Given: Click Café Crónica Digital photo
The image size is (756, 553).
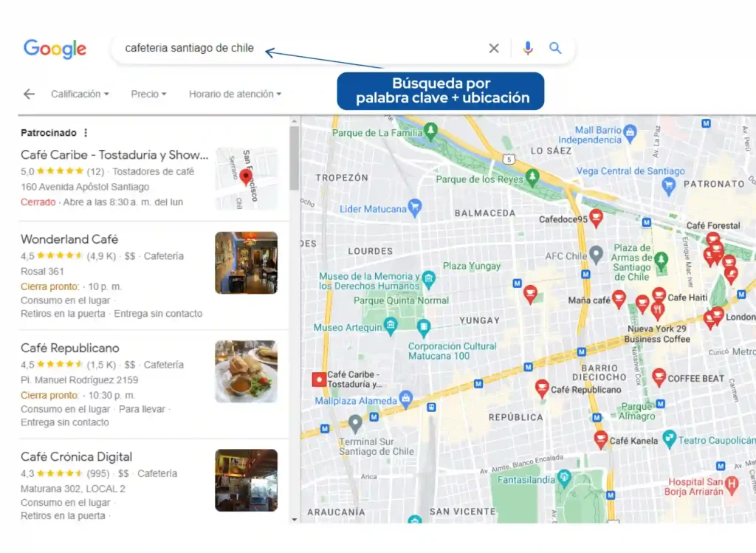Looking at the screenshot, I should (247, 480).
